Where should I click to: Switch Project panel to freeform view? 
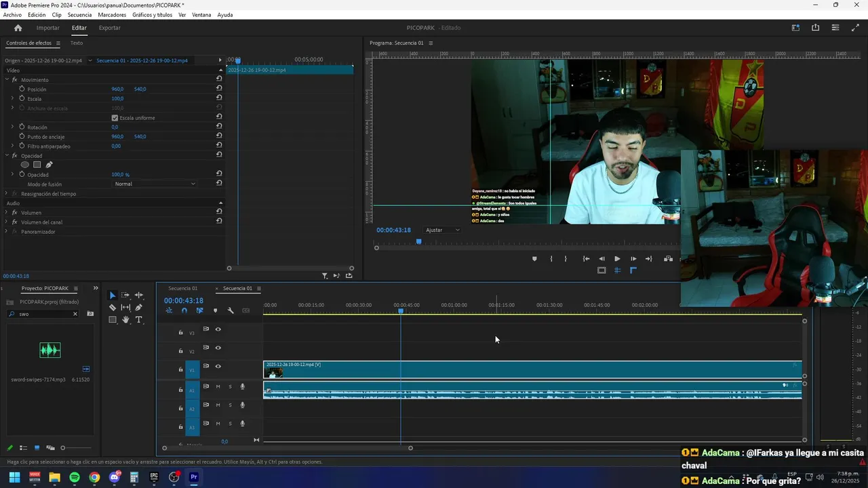tap(50, 448)
